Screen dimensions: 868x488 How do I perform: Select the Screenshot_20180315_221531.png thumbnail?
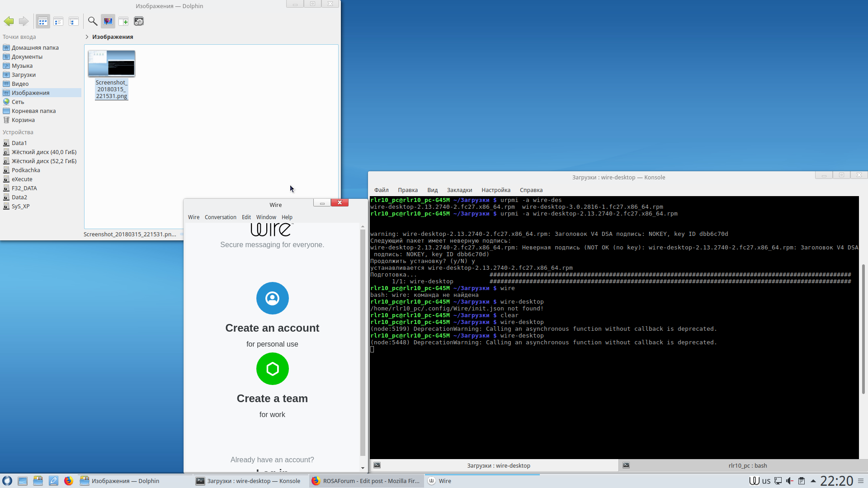pyautogui.click(x=111, y=63)
